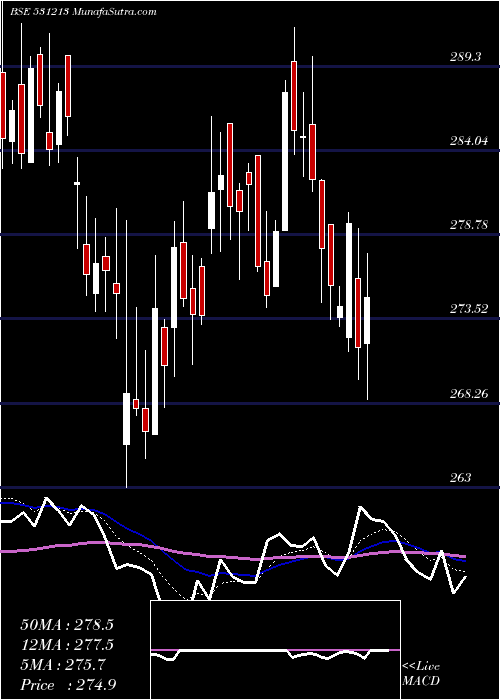Screen dimensions: 500x700
Task: Click inside the MACD indicator panel
Action: (275, 650)
